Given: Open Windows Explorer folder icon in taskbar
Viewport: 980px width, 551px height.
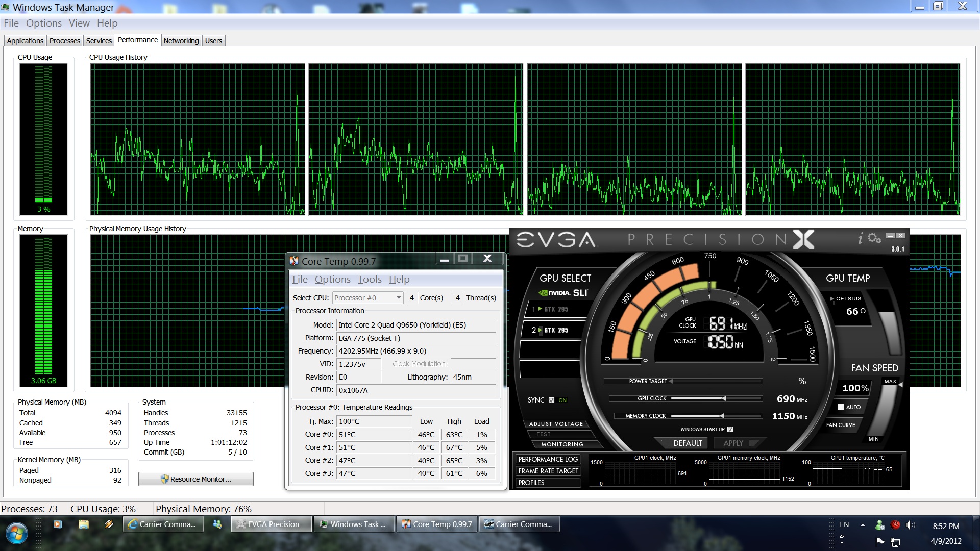Looking at the screenshot, I should tap(84, 524).
